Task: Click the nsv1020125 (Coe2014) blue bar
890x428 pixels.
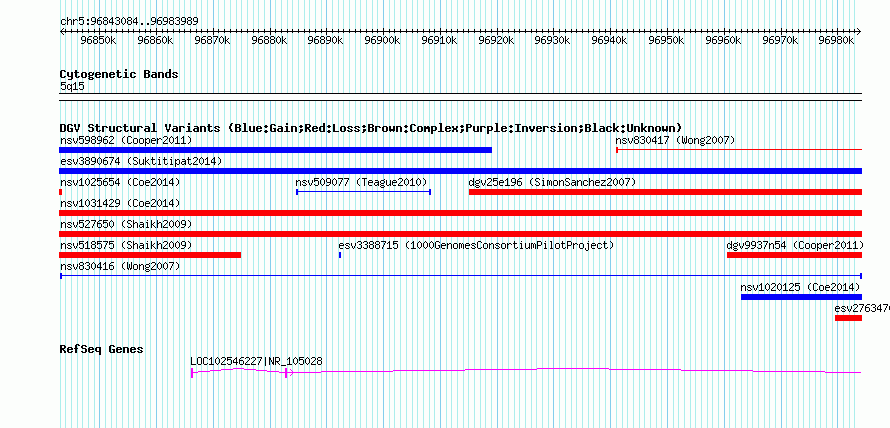Action: pyautogui.click(x=801, y=297)
